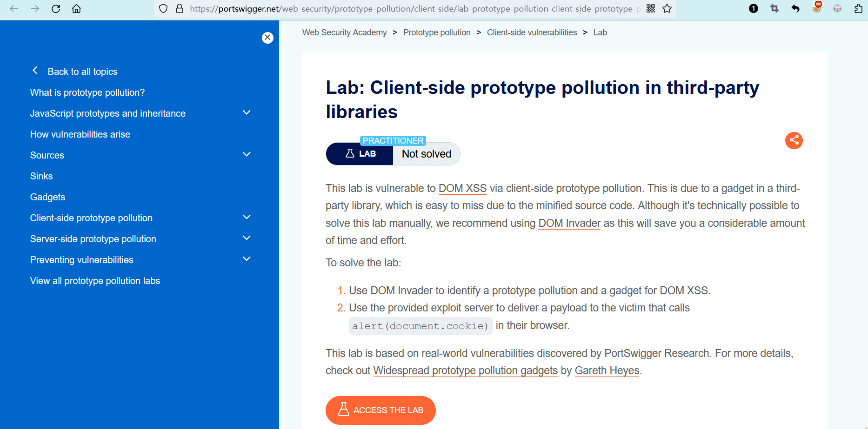This screenshot has width=868, height=429.
Task: Follow the DOM Invader link
Action: 569,224
